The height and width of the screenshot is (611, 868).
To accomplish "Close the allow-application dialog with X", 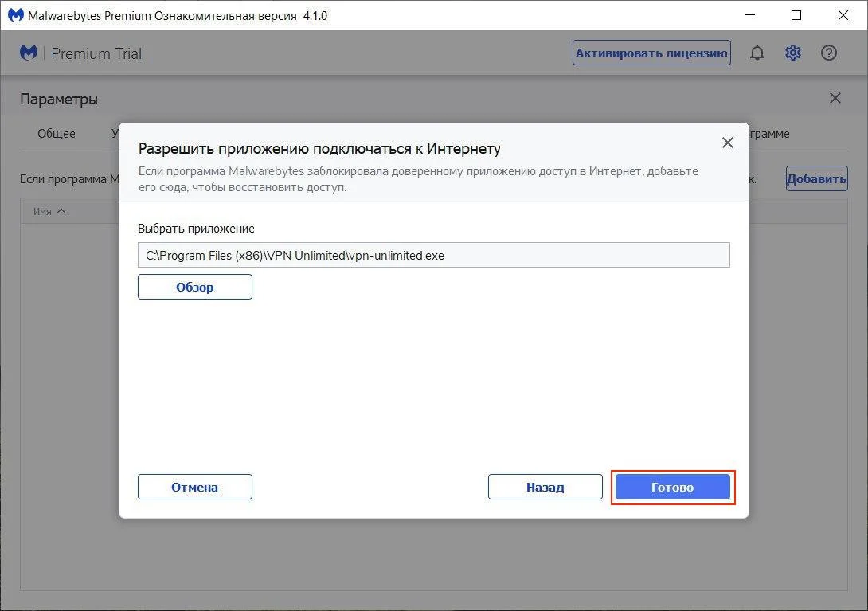I will 727,143.
